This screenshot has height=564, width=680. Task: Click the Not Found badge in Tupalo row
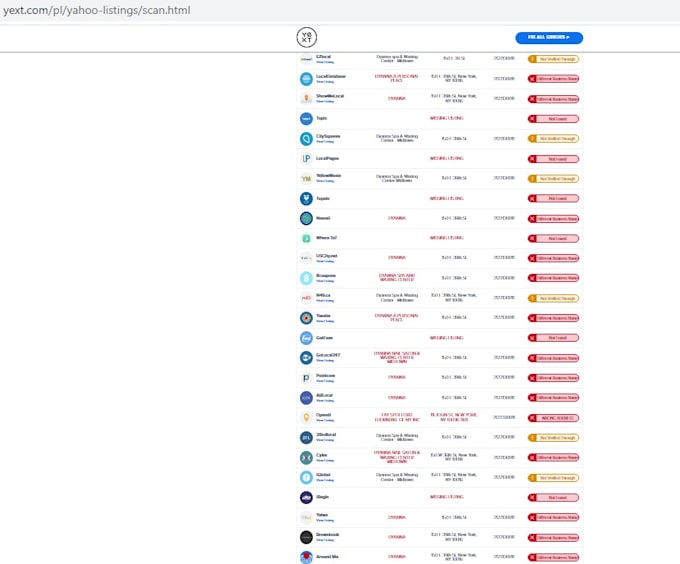(x=553, y=199)
